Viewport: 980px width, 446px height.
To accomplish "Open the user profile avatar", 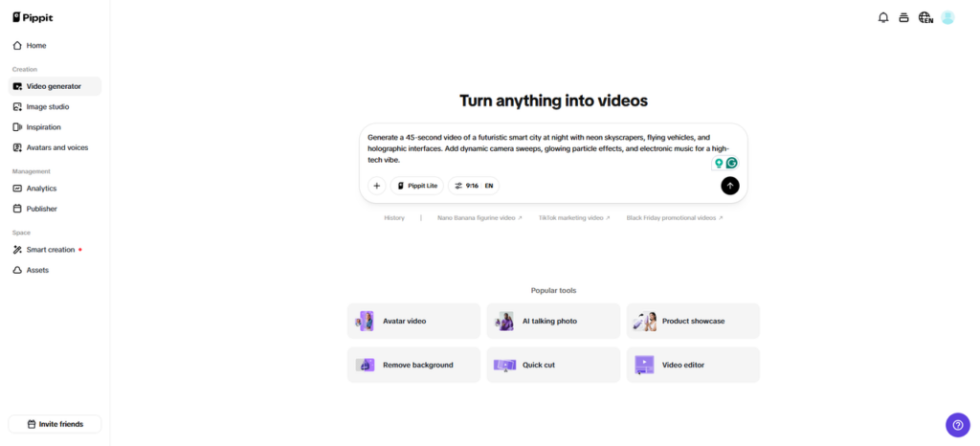I will point(947,17).
